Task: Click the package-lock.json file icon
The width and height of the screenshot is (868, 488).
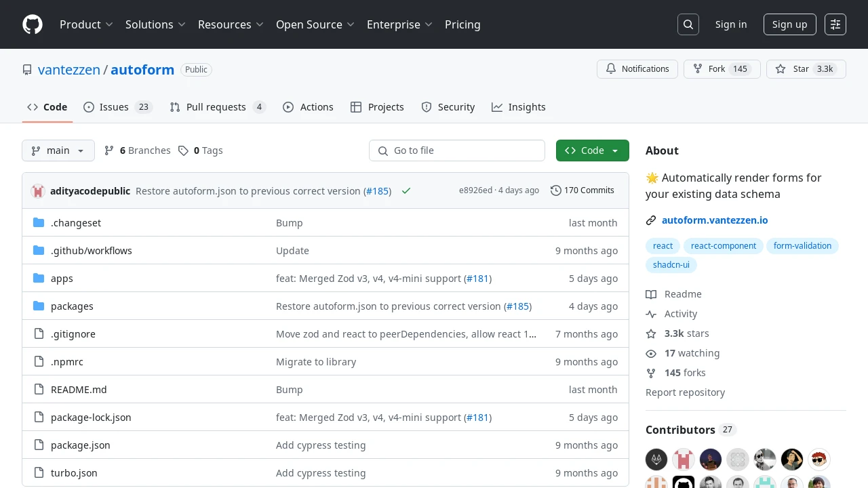Action: click(x=39, y=418)
